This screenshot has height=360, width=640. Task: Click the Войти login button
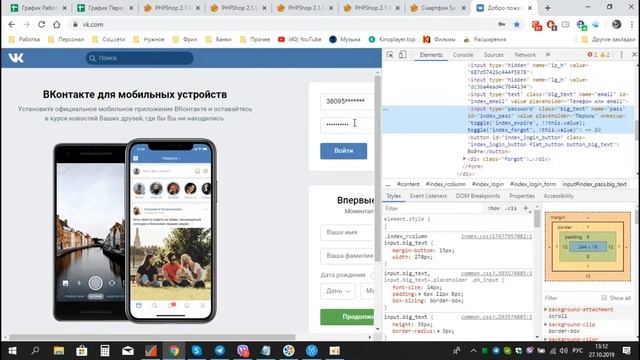coord(343,151)
